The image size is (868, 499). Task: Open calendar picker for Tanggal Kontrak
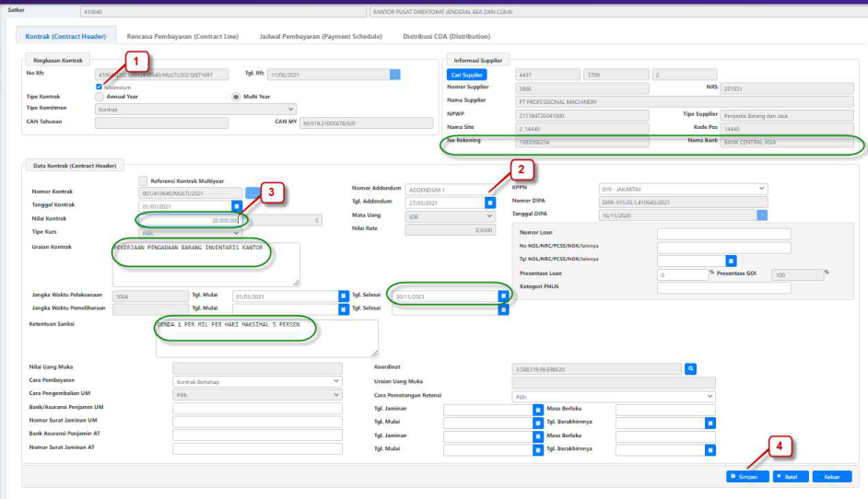pyautogui.click(x=237, y=206)
